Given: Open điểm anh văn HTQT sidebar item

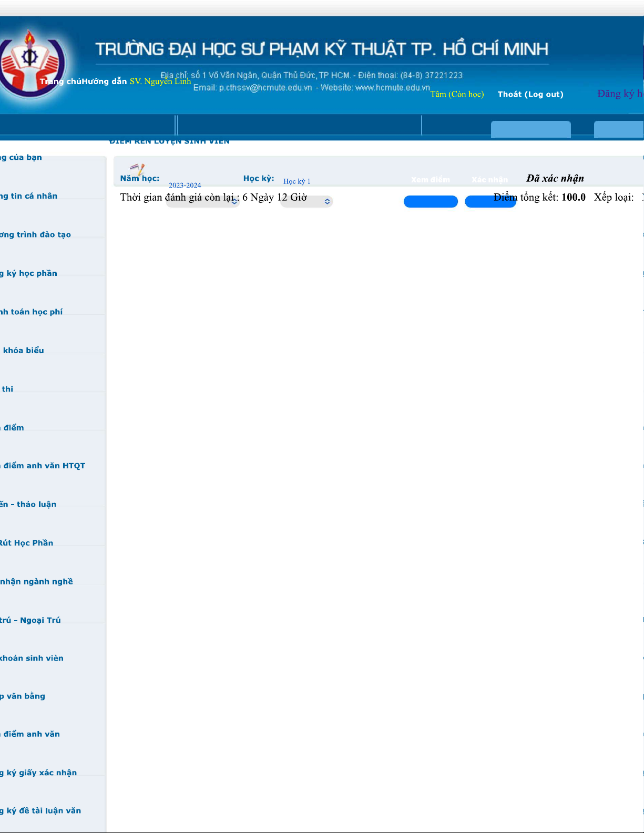Looking at the screenshot, I should point(43,466).
